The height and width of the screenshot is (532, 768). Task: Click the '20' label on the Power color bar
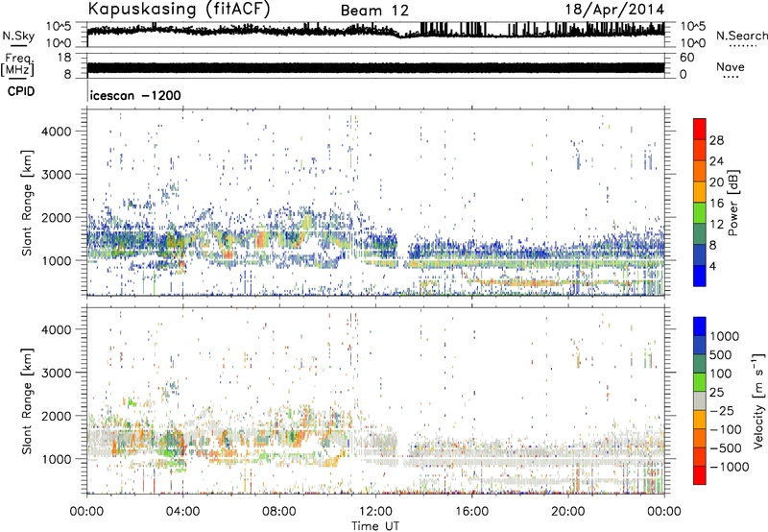point(716,182)
